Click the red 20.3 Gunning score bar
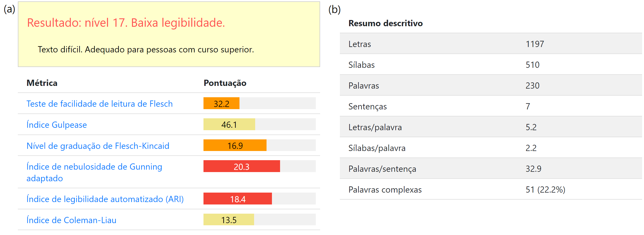This screenshot has height=235, width=644. 241,166
